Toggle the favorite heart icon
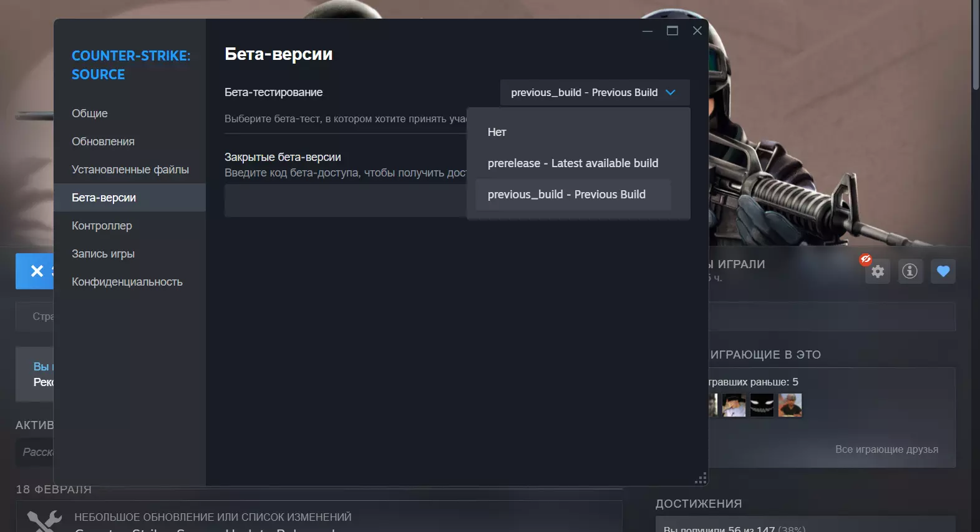This screenshot has height=532, width=980. coord(943,271)
